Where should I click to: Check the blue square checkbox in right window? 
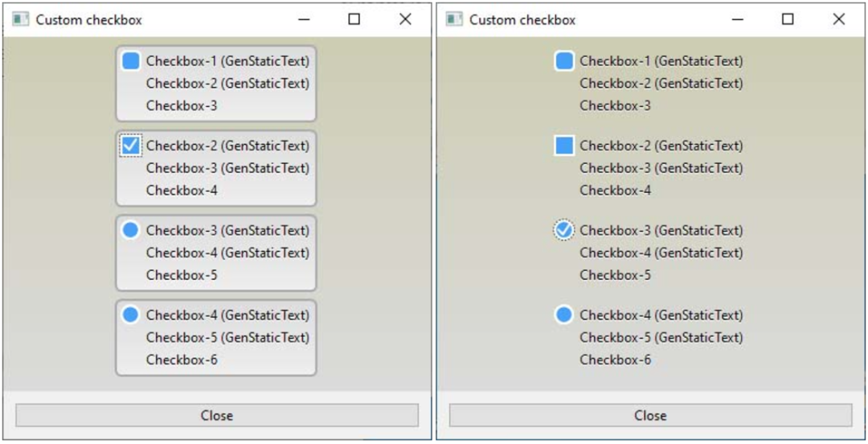tap(564, 146)
